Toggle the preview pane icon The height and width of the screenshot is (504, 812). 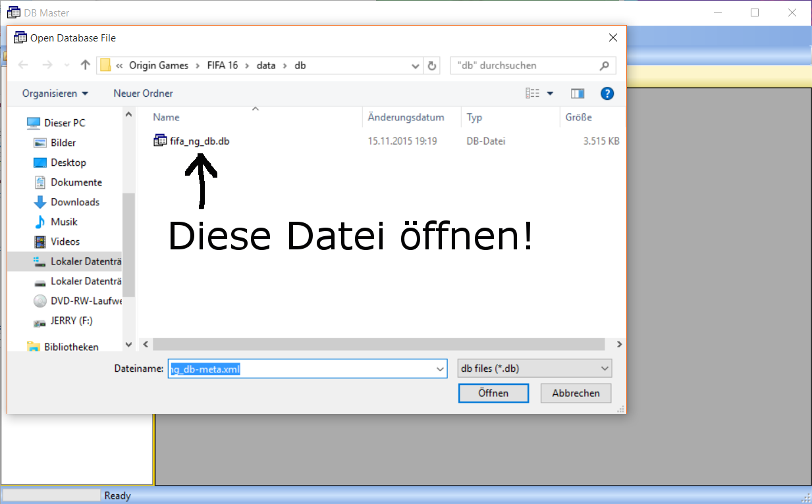click(578, 93)
